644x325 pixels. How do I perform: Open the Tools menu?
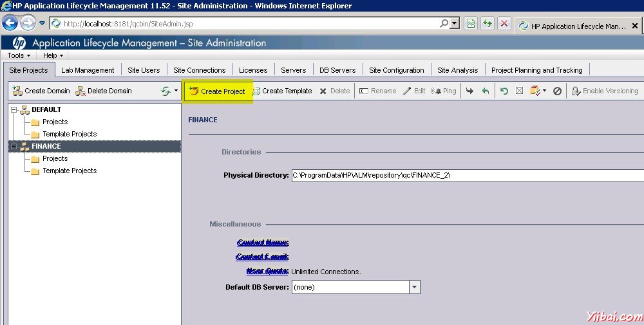click(19, 55)
